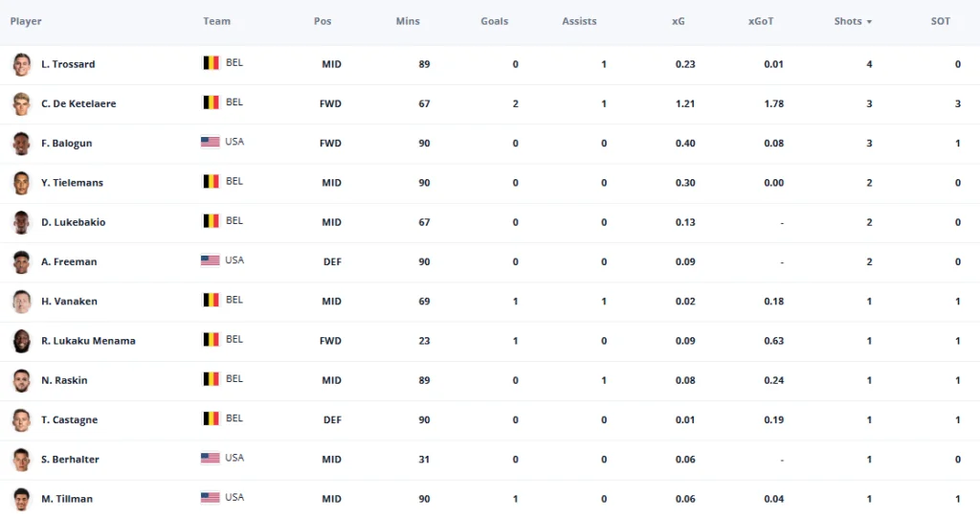980x519 pixels.
Task: Click the USA flag beside A. Freeman
Action: point(210,260)
